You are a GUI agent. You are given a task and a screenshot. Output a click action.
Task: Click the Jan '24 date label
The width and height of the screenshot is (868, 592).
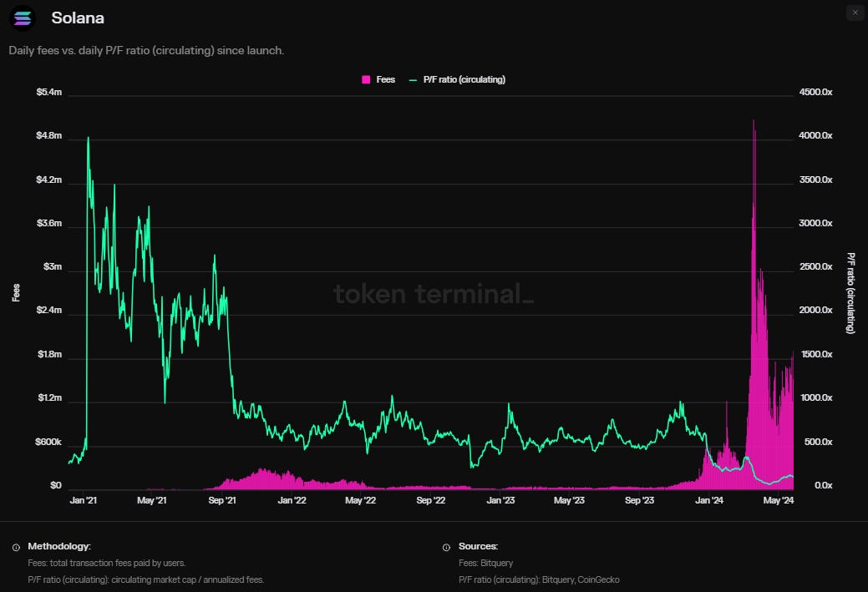pyautogui.click(x=709, y=501)
